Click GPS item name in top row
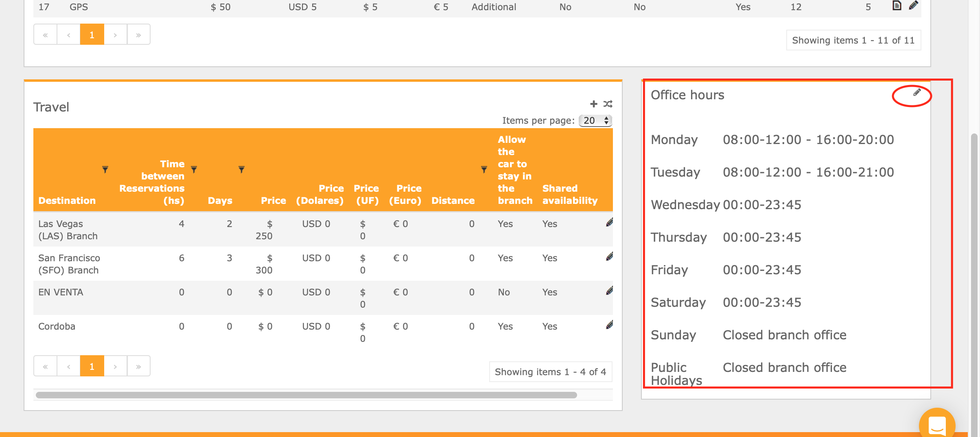Image resolution: width=980 pixels, height=437 pixels. point(79,7)
